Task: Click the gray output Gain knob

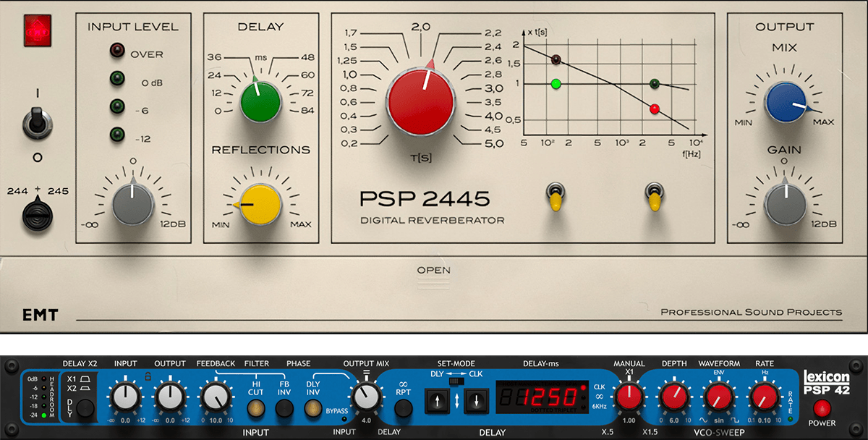Action: [x=785, y=203]
